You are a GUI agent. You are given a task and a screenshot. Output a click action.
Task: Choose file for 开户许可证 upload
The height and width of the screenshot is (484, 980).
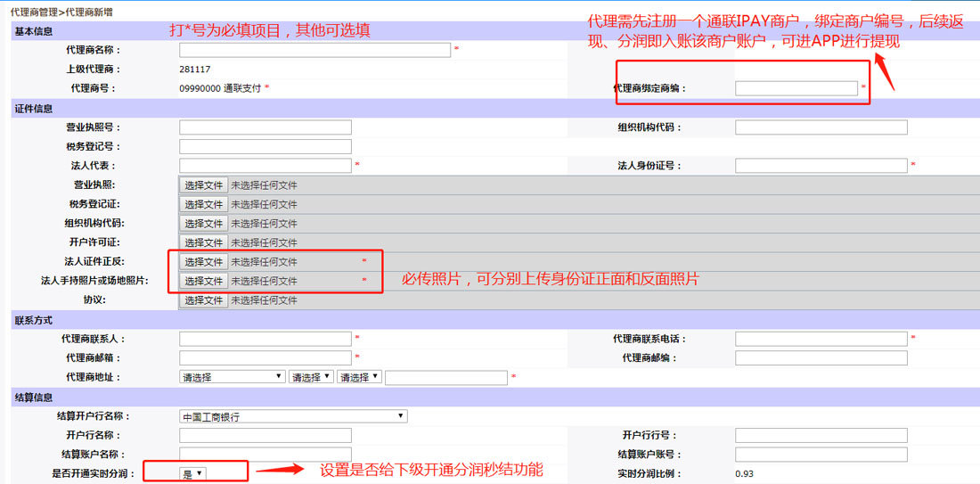click(x=204, y=242)
